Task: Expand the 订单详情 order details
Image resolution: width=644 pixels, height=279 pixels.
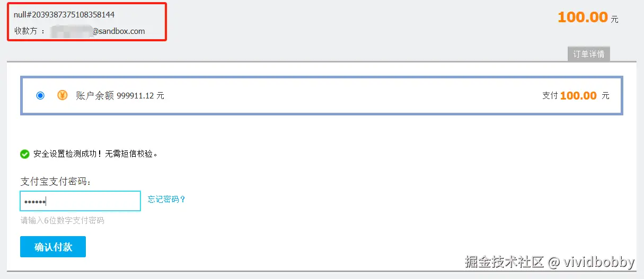Action: (588, 54)
